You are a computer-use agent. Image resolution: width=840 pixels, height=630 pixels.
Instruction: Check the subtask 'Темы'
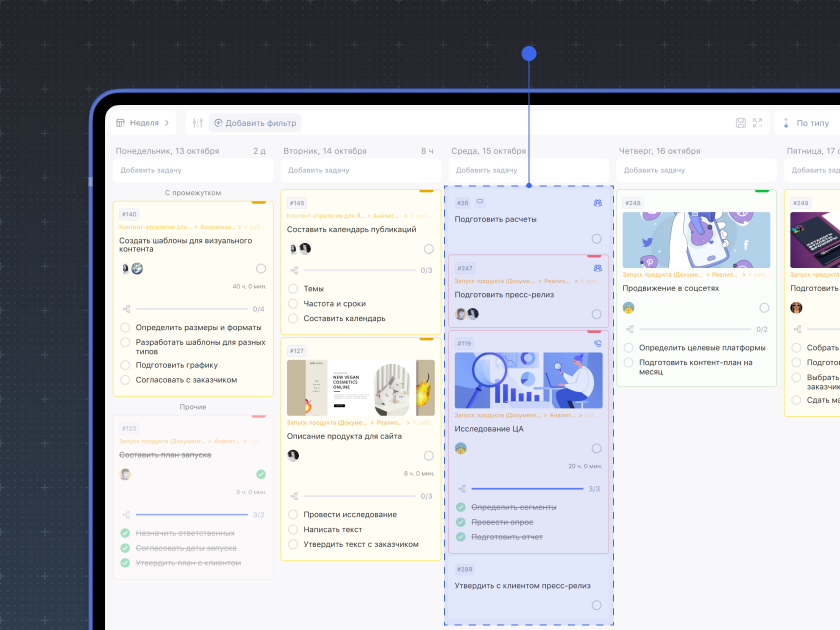(x=293, y=288)
